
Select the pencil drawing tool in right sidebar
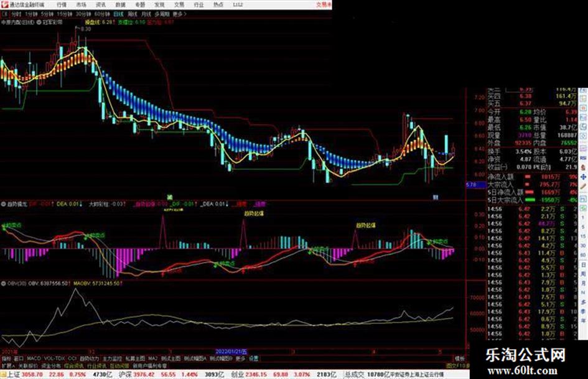583,186
